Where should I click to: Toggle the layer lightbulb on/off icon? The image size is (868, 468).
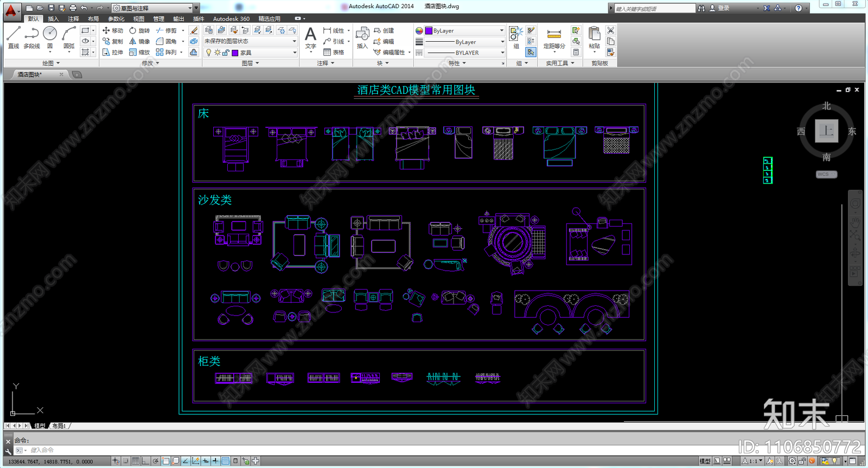[208, 53]
